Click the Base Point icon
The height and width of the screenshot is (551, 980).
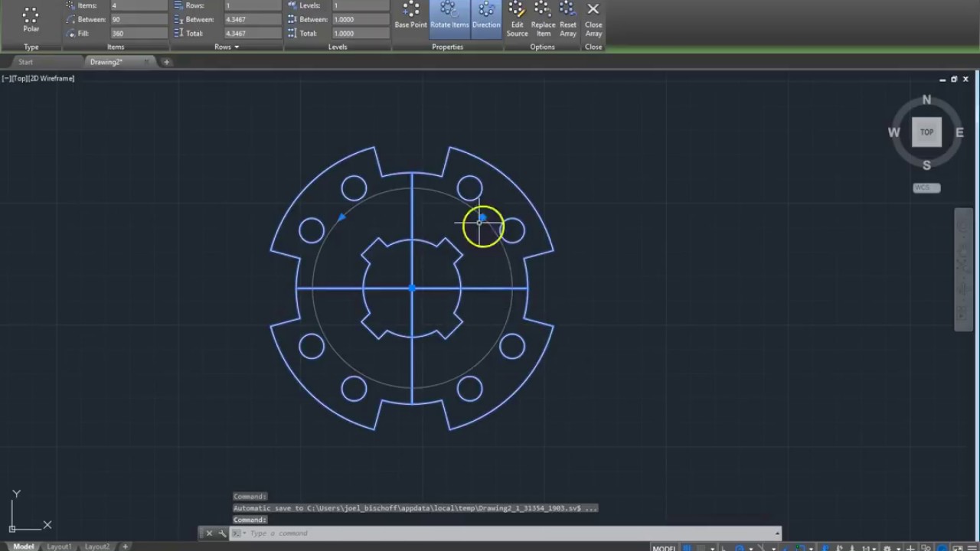(x=410, y=16)
